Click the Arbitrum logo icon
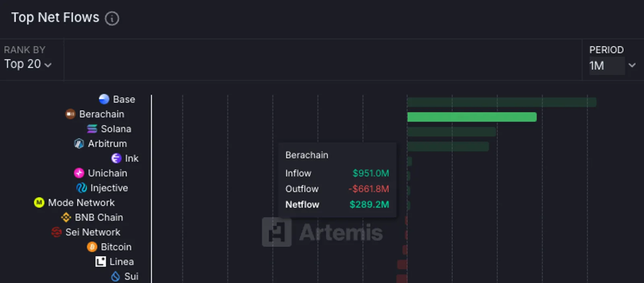The height and width of the screenshot is (283, 644). (79, 144)
